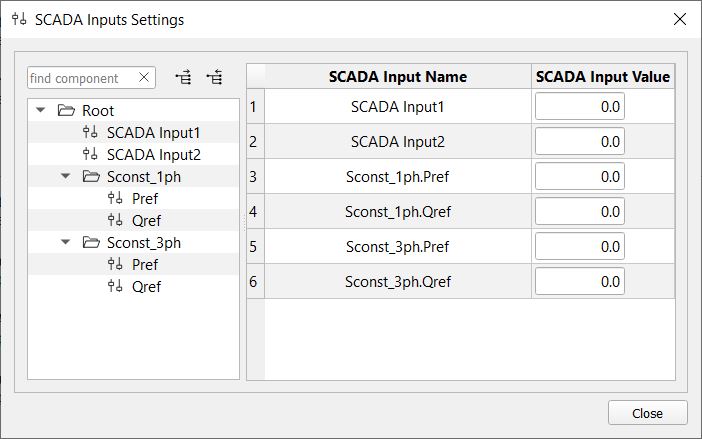702x439 pixels.
Task: Select SCADA Input2 icon in tree
Action: (x=90, y=154)
